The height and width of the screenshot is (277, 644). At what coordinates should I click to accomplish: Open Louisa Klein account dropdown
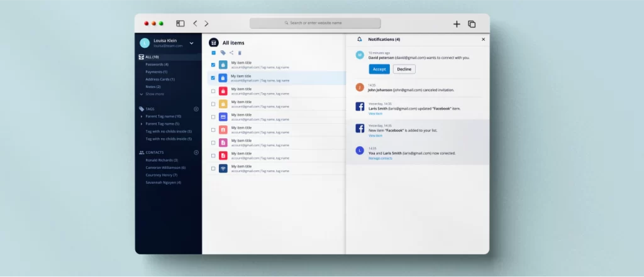pyautogui.click(x=191, y=43)
